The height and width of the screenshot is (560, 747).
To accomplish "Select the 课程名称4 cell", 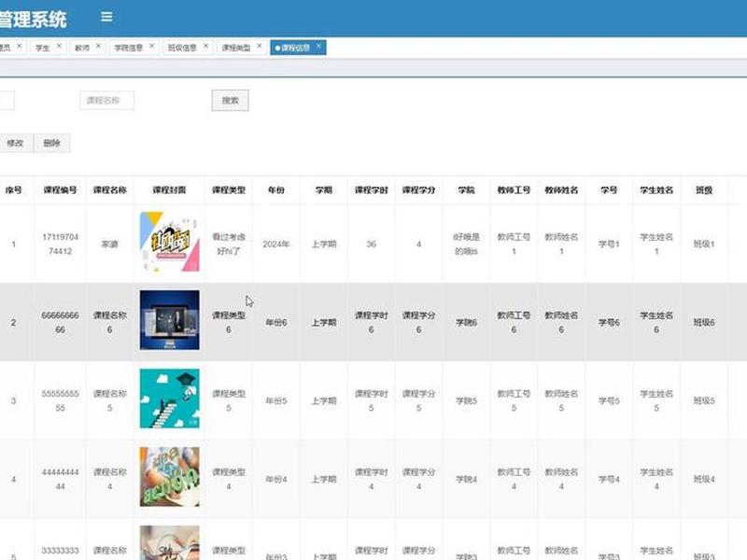I will pos(109,479).
